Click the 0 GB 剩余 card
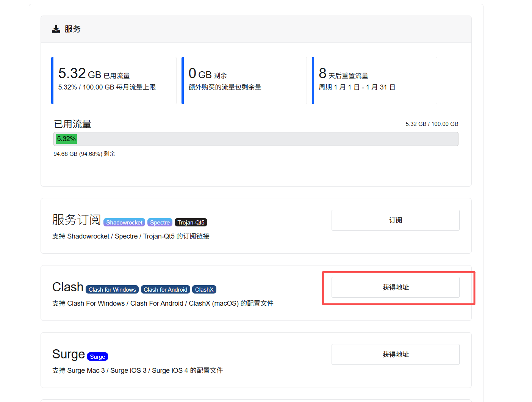This screenshot has height=402, width=532. click(x=244, y=80)
